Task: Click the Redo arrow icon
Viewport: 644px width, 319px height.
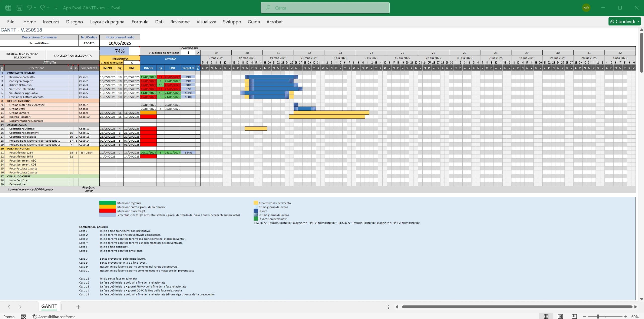Action: [43, 8]
